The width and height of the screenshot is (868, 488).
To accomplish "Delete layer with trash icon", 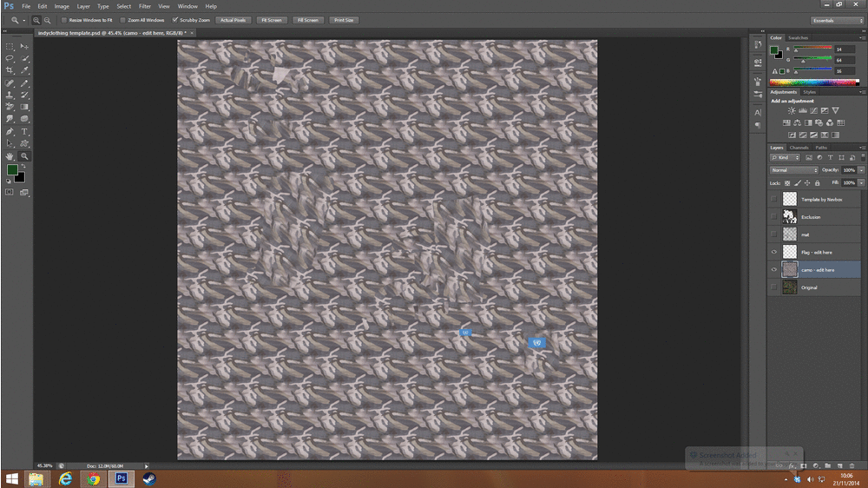I will coord(852,465).
